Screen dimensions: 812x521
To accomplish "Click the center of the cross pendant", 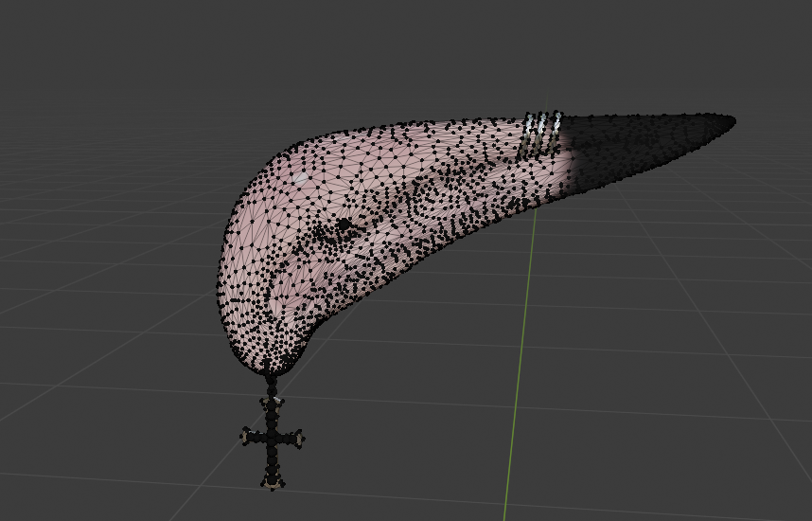I will click(x=273, y=438).
